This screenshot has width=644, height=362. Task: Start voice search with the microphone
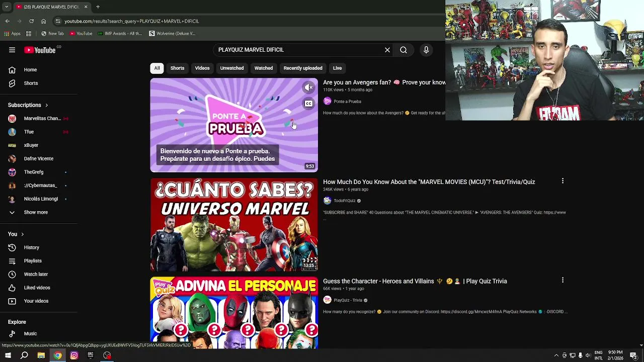pyautogui.click(x=426, y=50)
